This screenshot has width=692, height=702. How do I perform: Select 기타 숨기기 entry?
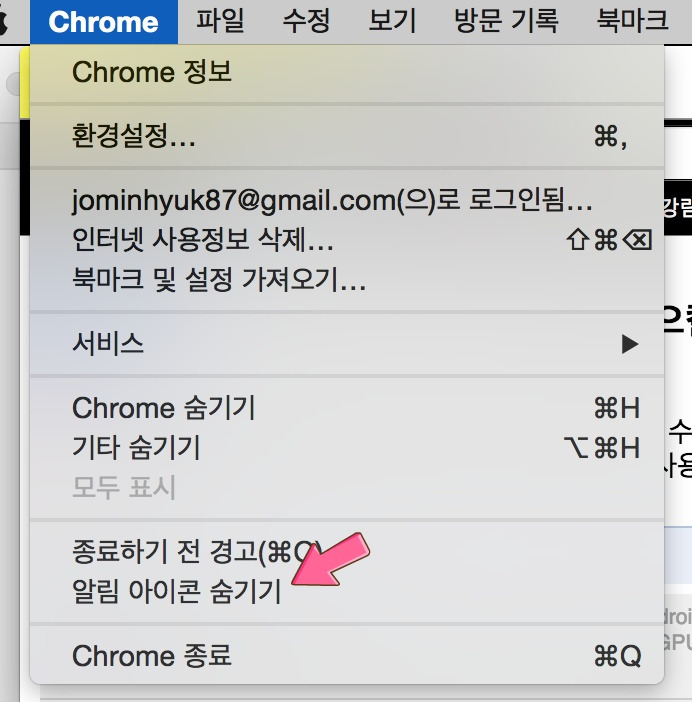347,448
